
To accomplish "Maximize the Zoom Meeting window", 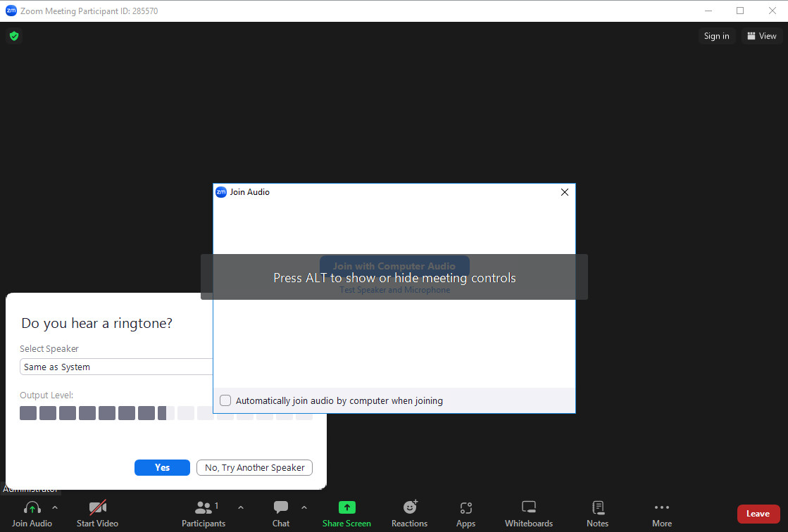I will [740, 11].
